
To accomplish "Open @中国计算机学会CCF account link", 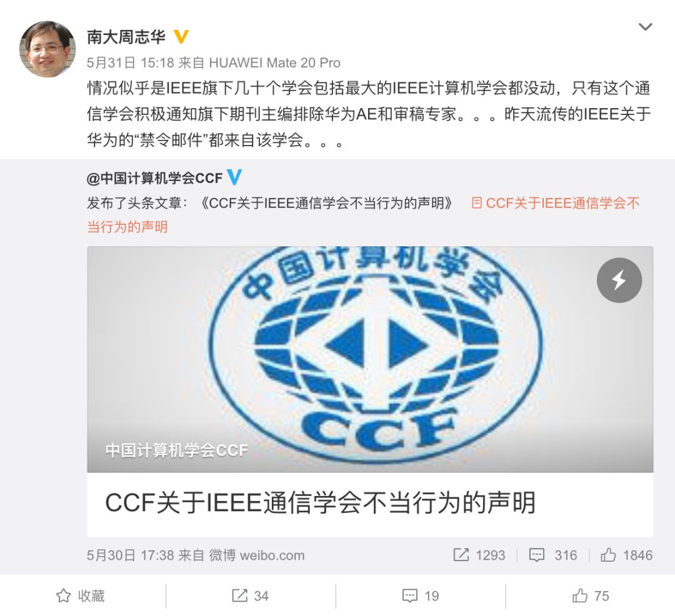I will (154, 177).
